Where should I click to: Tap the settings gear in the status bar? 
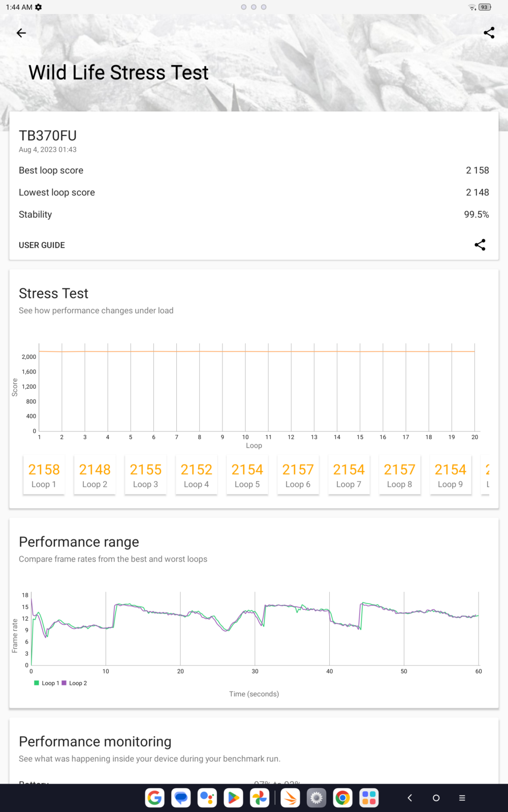(39, 7)
